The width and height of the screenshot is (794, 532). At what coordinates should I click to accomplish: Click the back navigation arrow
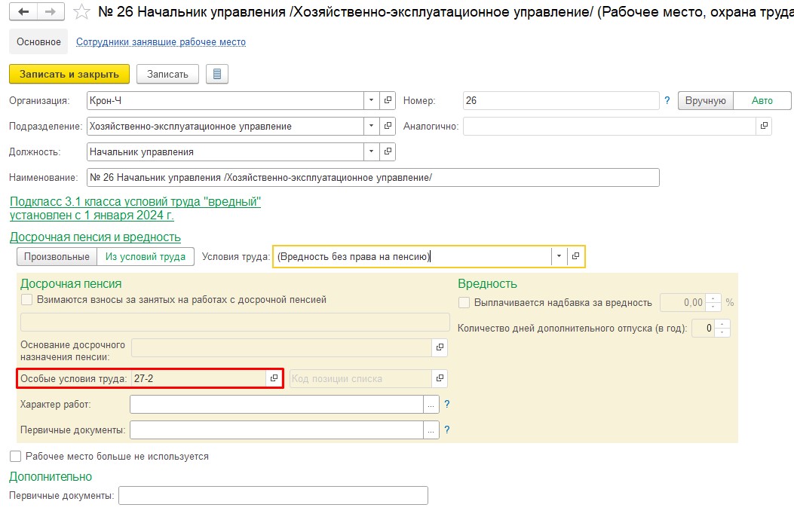pyautogui.click(x=24, y=12)
